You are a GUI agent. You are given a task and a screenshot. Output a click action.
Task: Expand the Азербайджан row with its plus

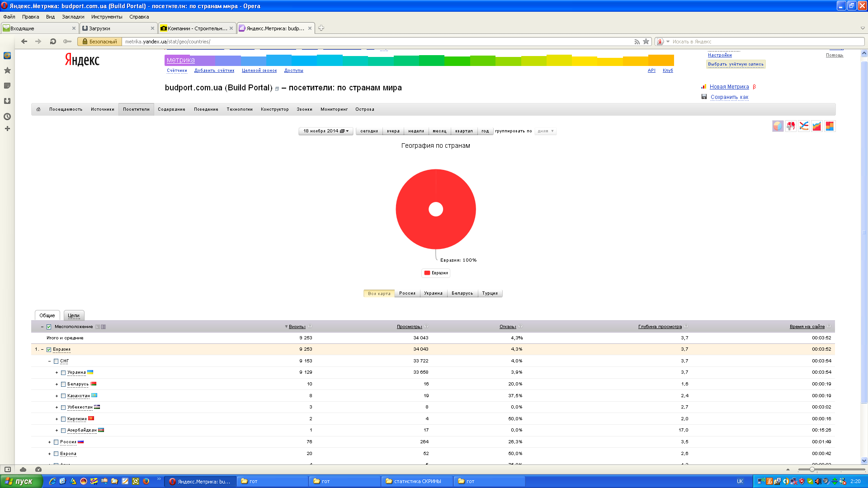(x=57, y=431)
